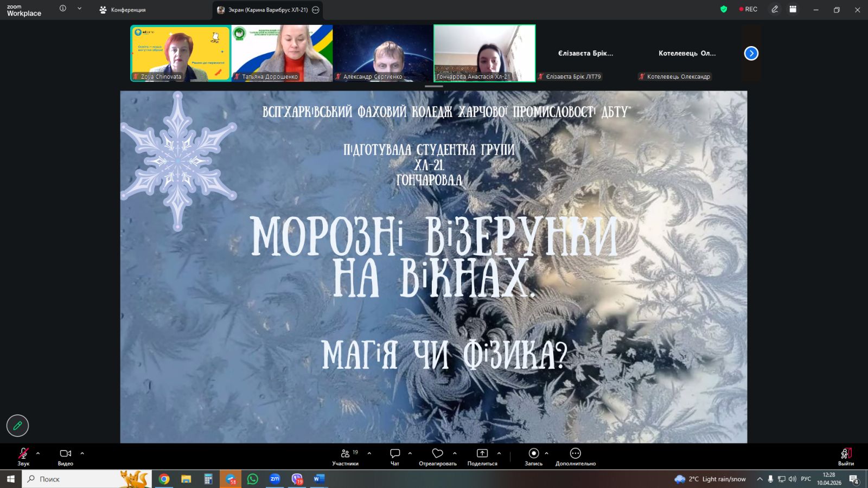
Task: Expand the video options chevron
Action: (x=82, y=453)
